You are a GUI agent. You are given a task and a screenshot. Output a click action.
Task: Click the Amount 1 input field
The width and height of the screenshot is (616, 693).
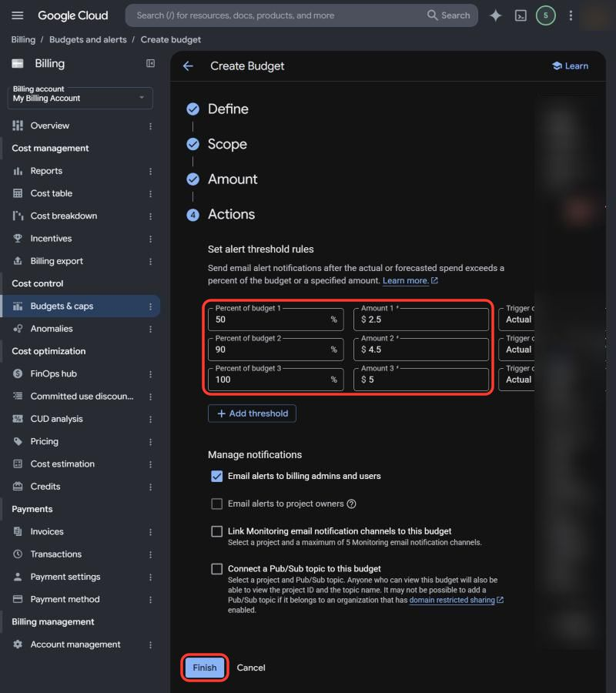pyautogui.click(x=421, y=319)
